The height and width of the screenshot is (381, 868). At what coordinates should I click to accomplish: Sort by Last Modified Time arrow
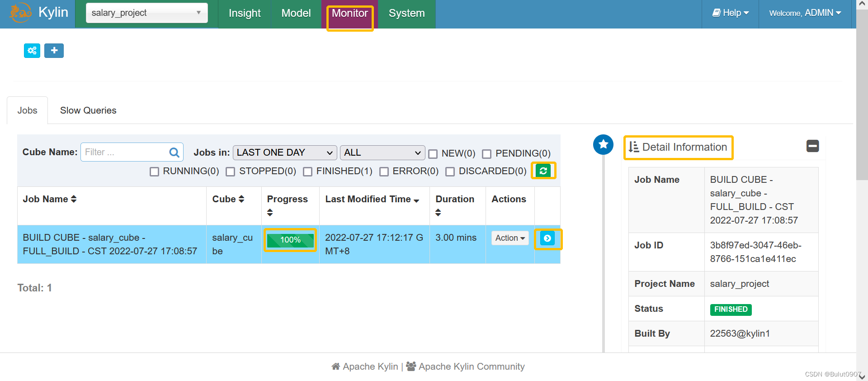(x=416, y=200)
